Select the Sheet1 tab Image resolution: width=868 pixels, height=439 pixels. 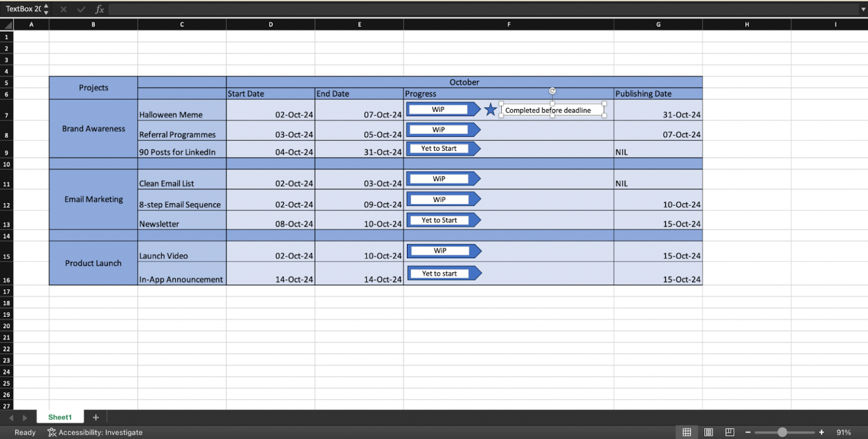point(60,417)
